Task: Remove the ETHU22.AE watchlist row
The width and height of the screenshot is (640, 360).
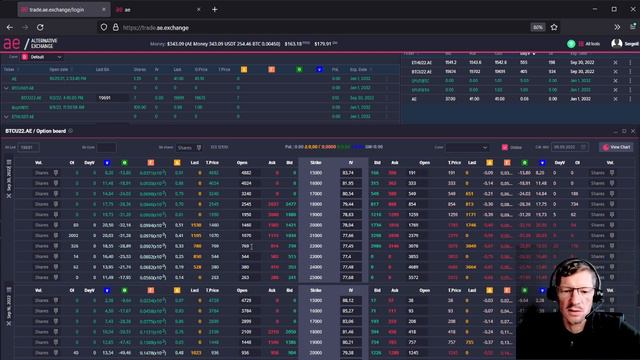Action: pos(616,62)
